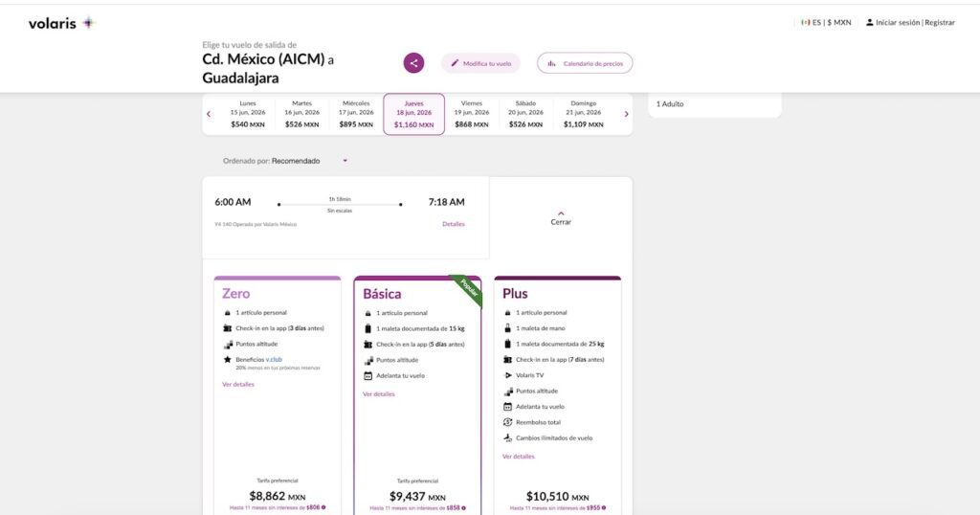Click Plus maleta de mano icon

point(507,328)
